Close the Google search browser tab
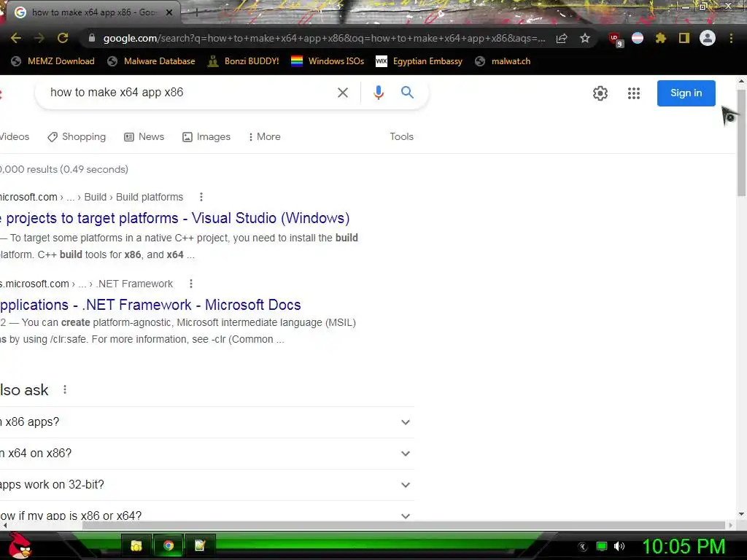The width and height of the screenshot is (747, 560). click(169, 12)
